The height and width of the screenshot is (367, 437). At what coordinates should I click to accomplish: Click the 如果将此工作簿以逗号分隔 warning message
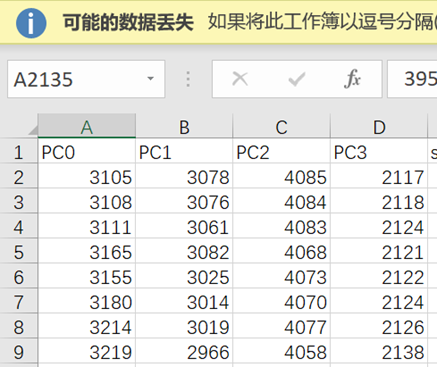tap(322, 23)
